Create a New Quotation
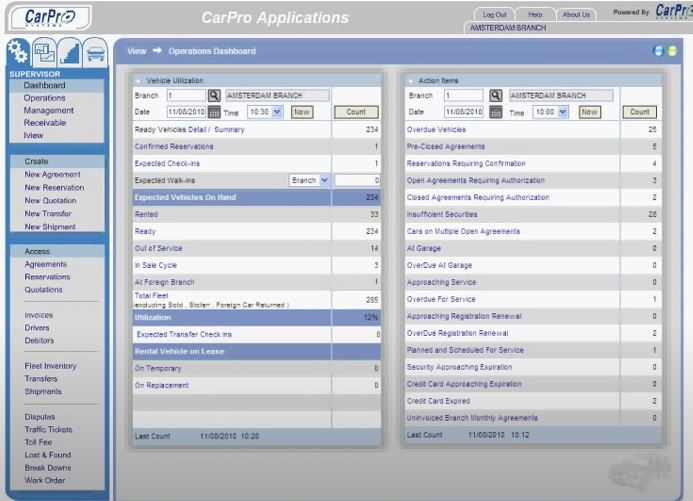 (x=50, y=200)
